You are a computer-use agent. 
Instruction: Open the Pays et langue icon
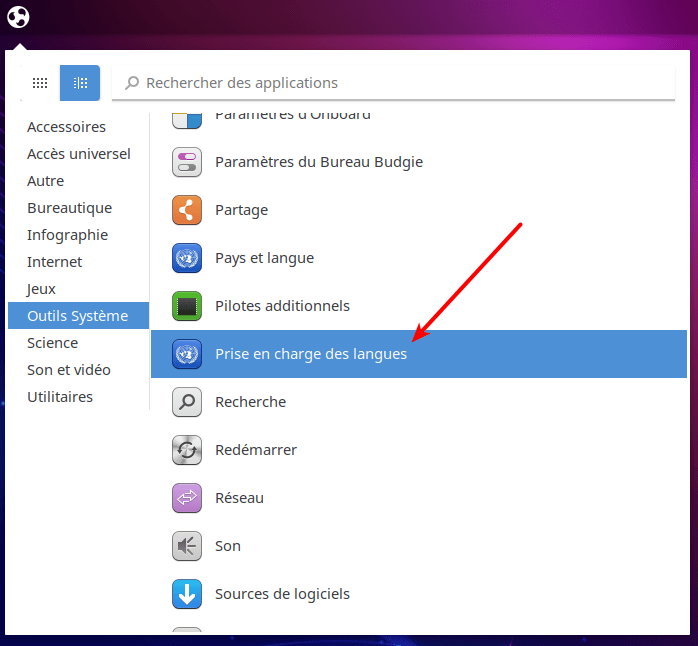tap(187, 258)
